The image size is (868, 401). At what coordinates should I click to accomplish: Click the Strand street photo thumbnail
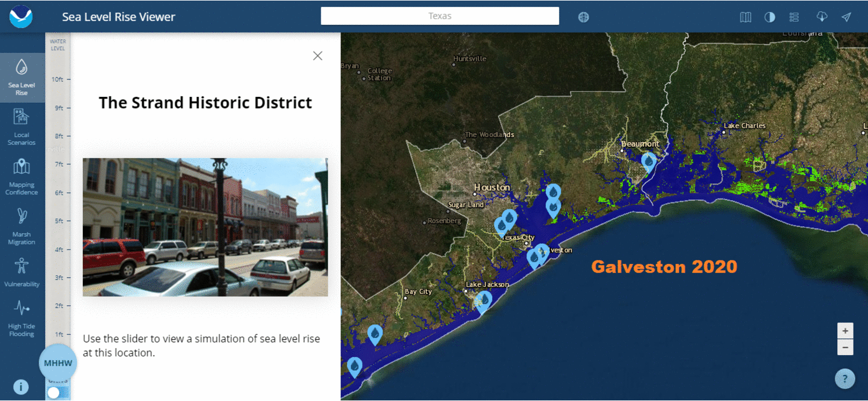[x=205, y=227]
